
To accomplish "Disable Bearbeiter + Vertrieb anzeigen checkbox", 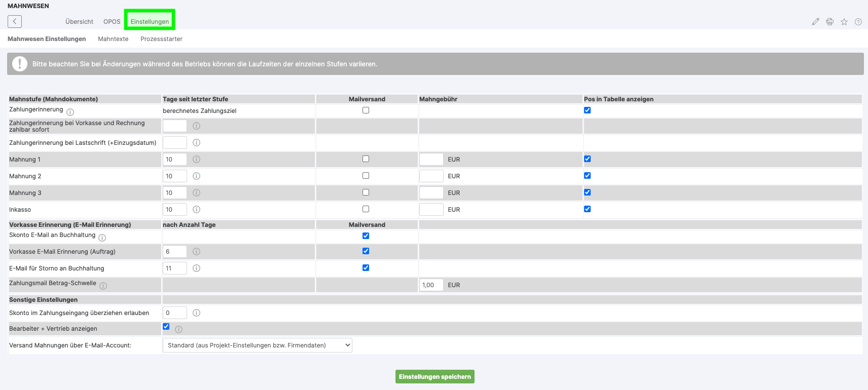I will coord(166,327).
